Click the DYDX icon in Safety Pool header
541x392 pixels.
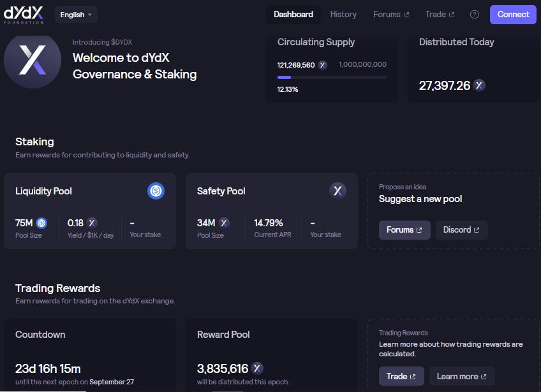337,191
